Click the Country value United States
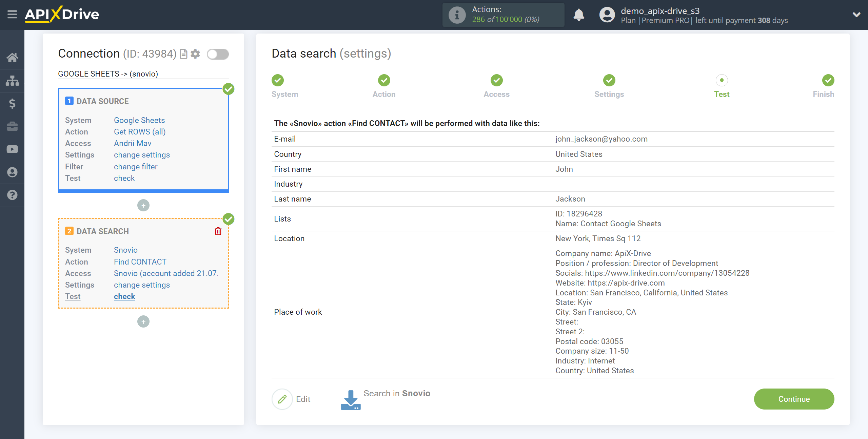The image size is (868, 439). 579,154
